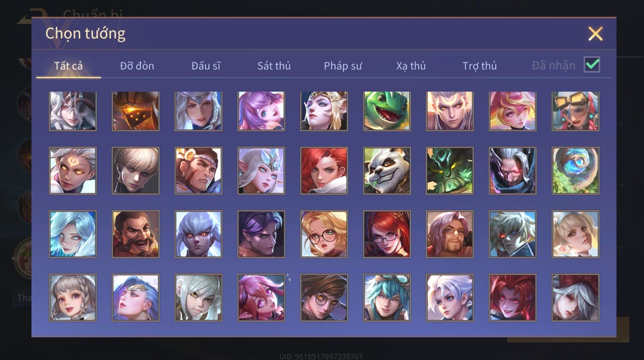This screenshot has width=644, height=360.
Task: Select the Đấu sĩ tab
Action: pyautogui.click(x=206, y=66)
